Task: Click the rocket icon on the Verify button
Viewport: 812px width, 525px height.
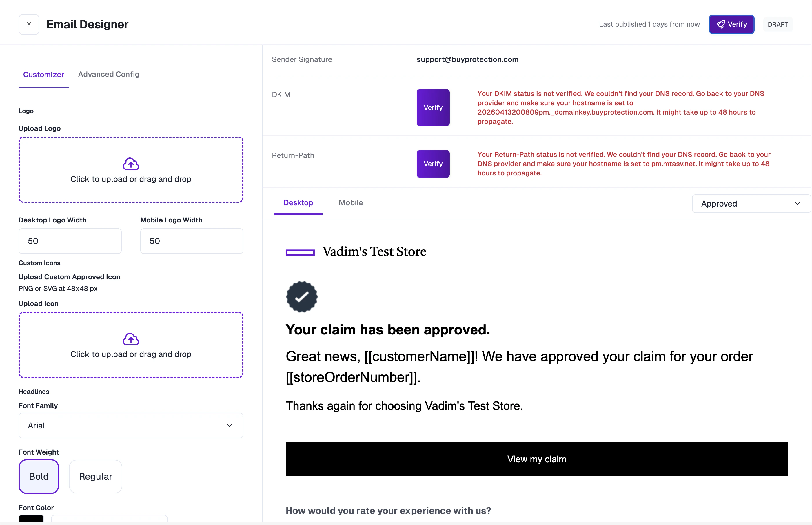Action: coord(721,24)
